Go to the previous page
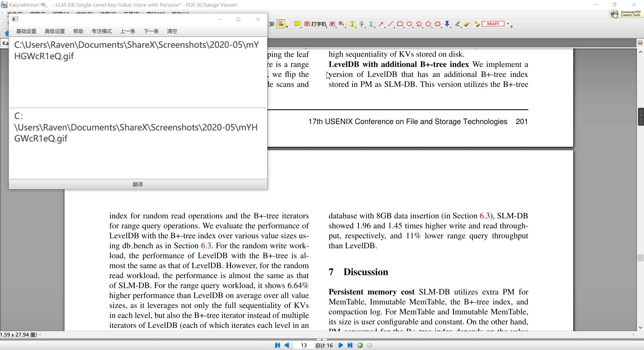The height and width of the screenshot is (350, 644). (287, 345)
